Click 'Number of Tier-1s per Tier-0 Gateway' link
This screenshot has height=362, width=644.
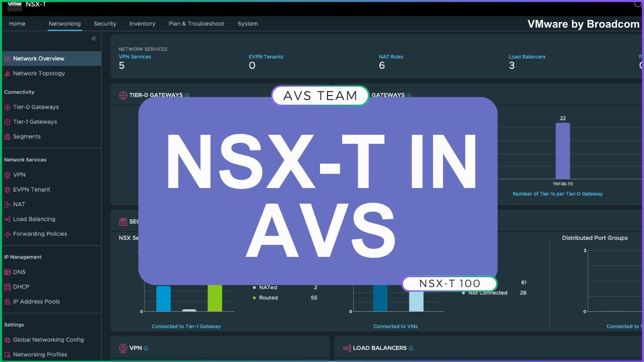pyautogui.click(x=557, y=194)
